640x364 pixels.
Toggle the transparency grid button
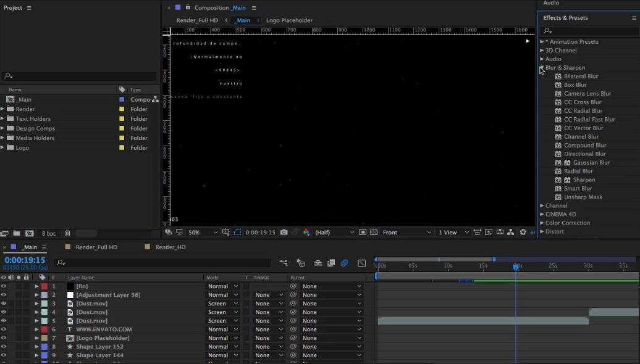374,233
